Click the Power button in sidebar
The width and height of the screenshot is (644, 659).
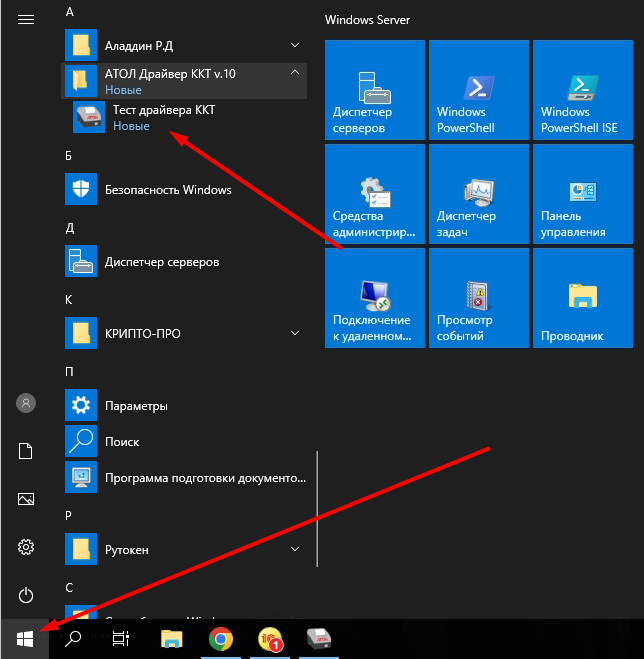coord(27,593)
